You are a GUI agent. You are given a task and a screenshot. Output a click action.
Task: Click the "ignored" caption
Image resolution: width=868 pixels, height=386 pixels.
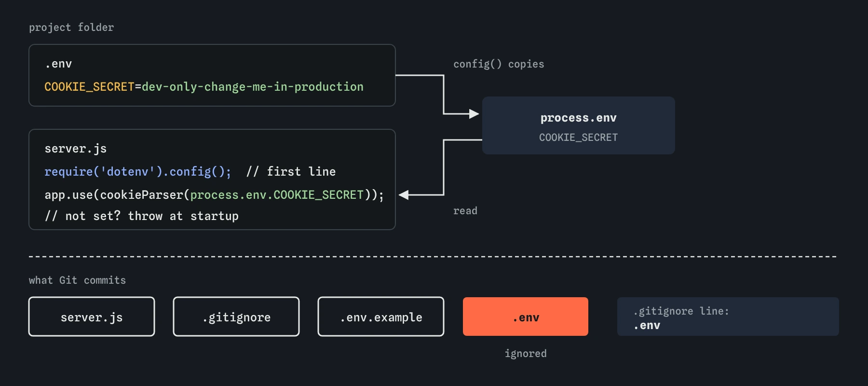pos(526,354)
